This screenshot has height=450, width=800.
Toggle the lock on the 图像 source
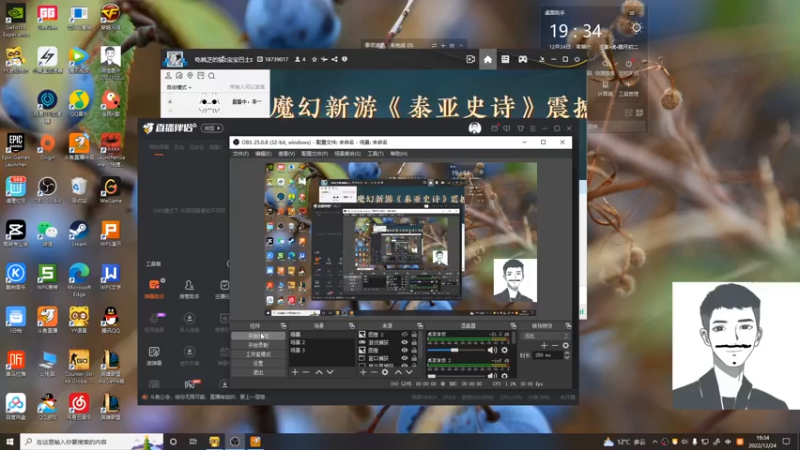414,351
